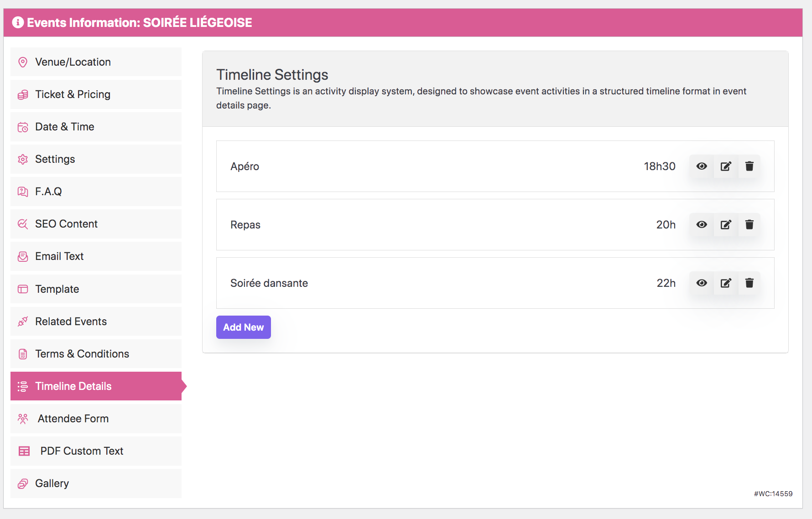Screen dimensions: 812x519
Task: Click the Soirée dansante timeline row
Action: [411, 283]
